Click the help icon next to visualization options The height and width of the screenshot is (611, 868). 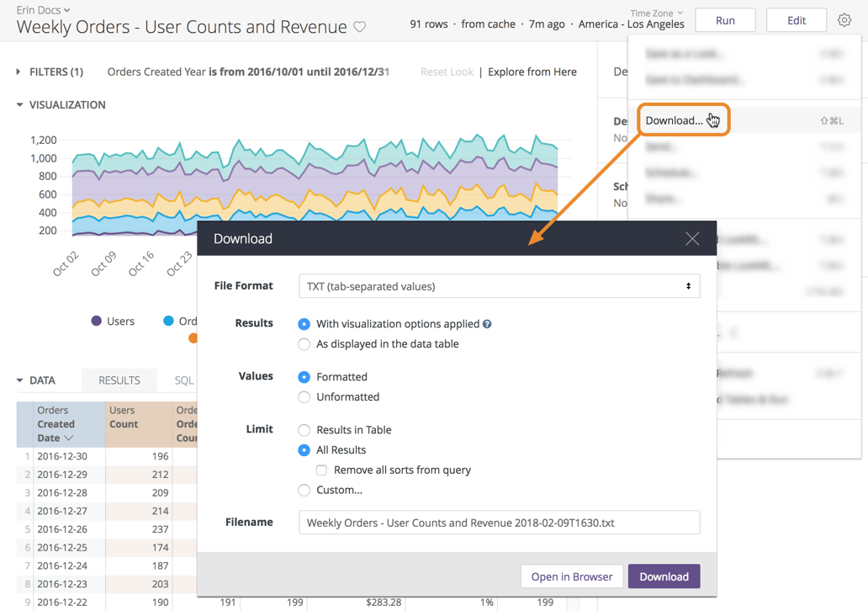click(487, 324)
